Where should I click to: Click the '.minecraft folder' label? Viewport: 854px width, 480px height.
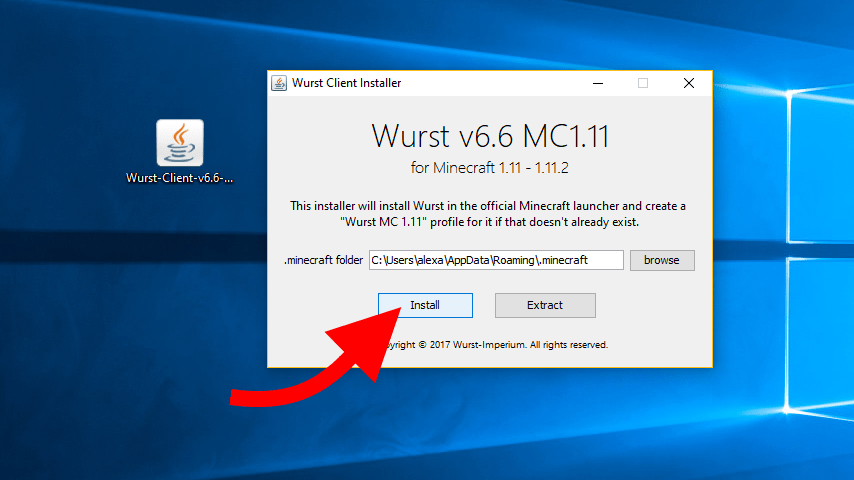coord(324,260)
